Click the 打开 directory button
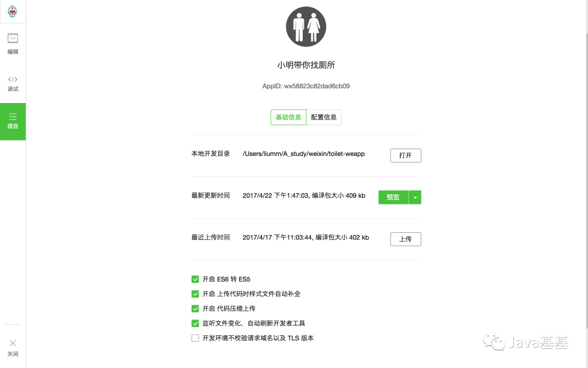This screenshot has height=368, width=588. coord(406,155)
